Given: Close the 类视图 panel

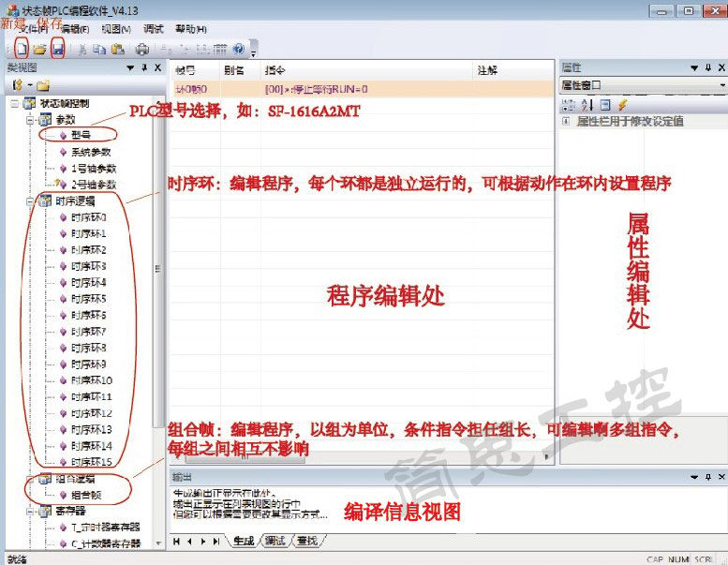Looking at the screenshot, I should 157,67.
